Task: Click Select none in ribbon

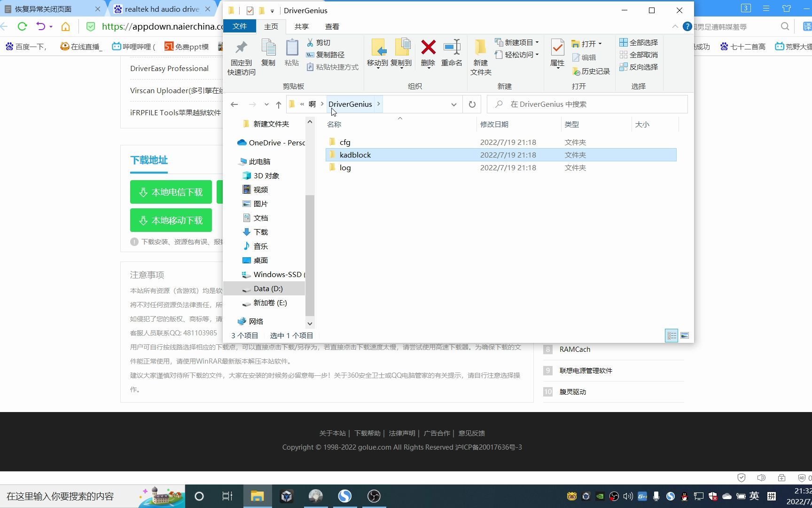Action: (639, 55)
